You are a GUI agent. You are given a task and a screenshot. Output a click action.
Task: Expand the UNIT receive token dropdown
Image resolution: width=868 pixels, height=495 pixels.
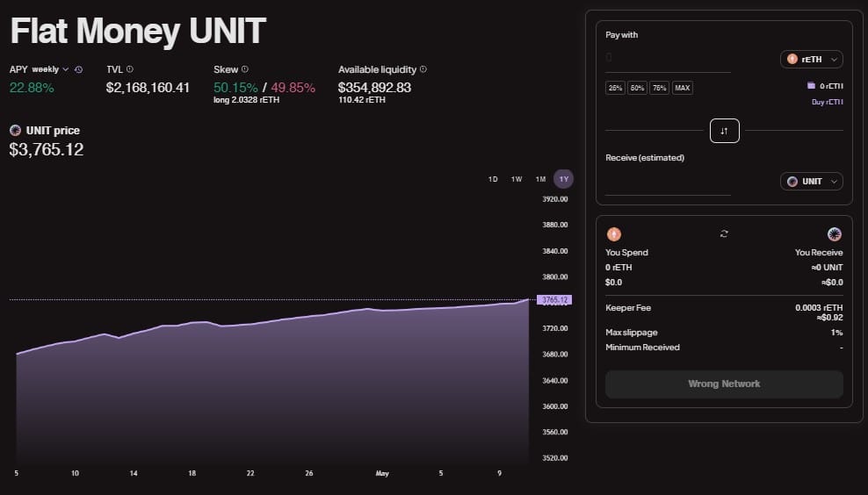811,181
